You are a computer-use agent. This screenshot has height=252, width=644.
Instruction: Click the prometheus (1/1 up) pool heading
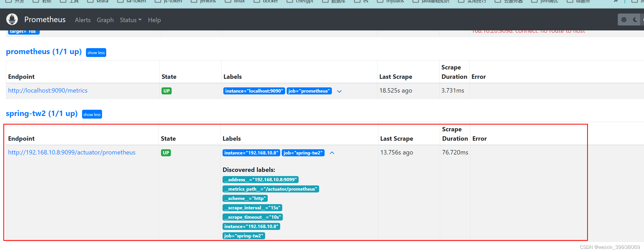[44, 51]
